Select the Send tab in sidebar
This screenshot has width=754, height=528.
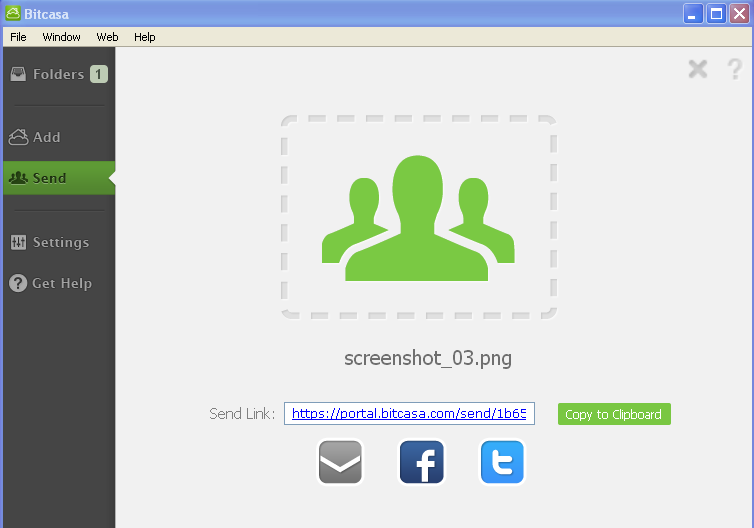59,178
